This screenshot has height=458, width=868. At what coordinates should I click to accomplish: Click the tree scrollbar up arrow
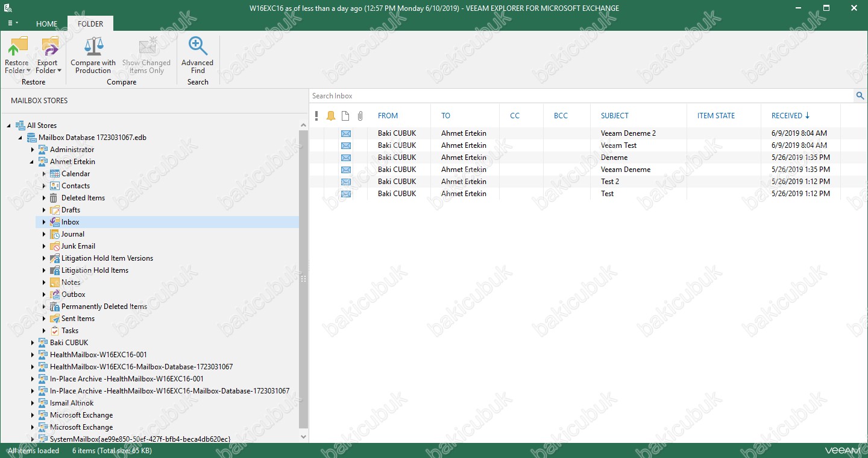304,125
